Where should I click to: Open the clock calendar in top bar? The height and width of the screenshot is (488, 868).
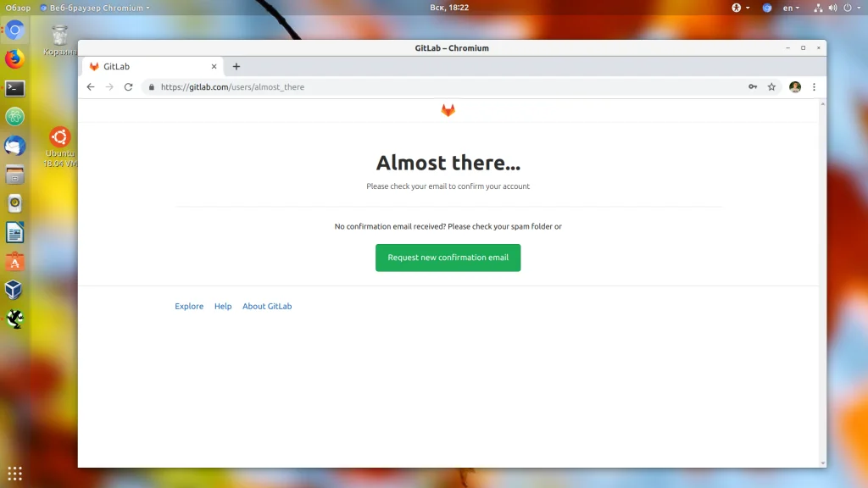point(449,8)
